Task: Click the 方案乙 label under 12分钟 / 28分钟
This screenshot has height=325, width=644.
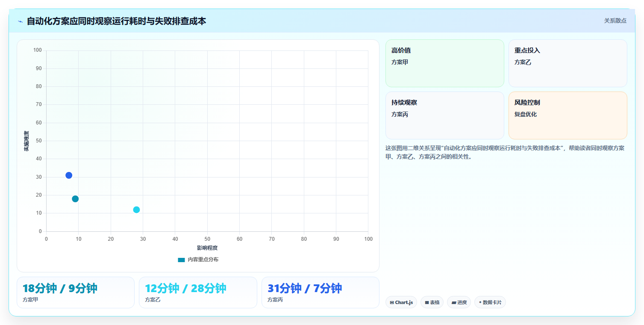Action: coord(153,300)
